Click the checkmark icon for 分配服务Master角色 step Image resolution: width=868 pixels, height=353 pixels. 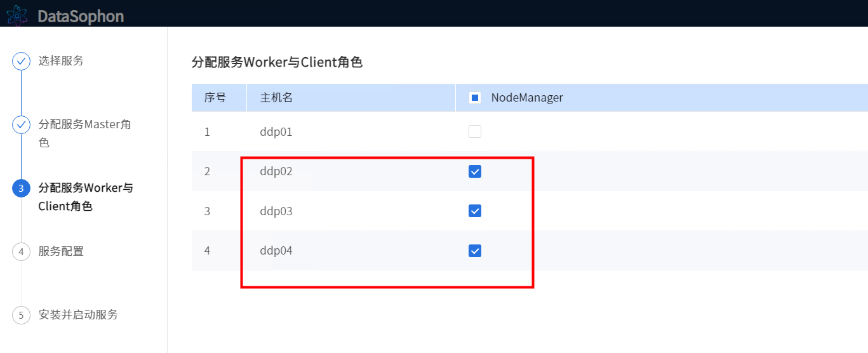pos(21,125)
